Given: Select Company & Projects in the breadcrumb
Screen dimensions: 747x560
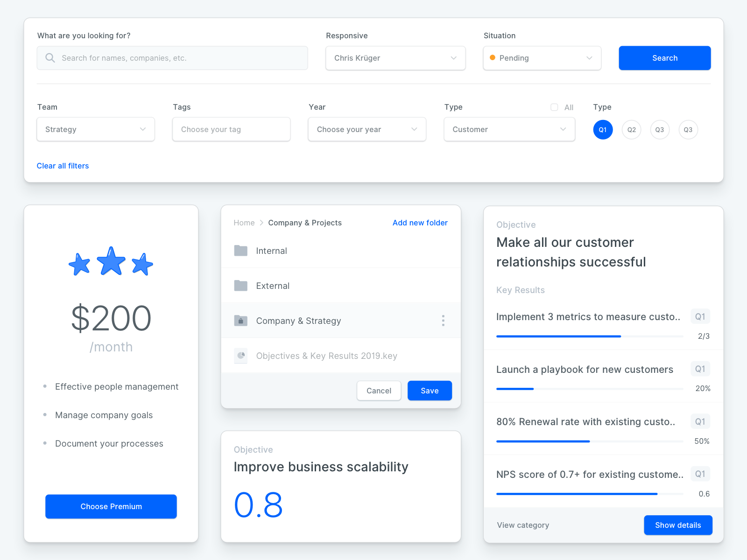Looking at the screenshot, I should (305, 223).
